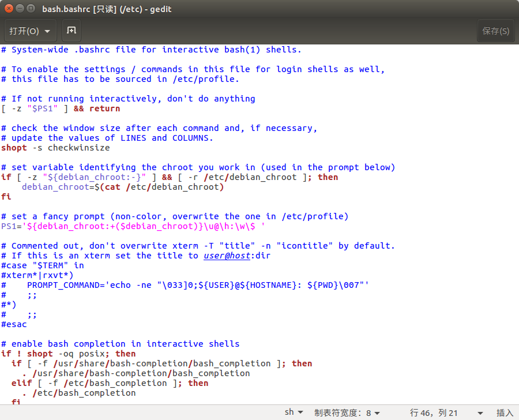The height and width of the screenshot is (420, 519).
Task: Click the 'debian_chroot=$(cat /etc/debian_chroot)' line
Action: tap(123, 187)
